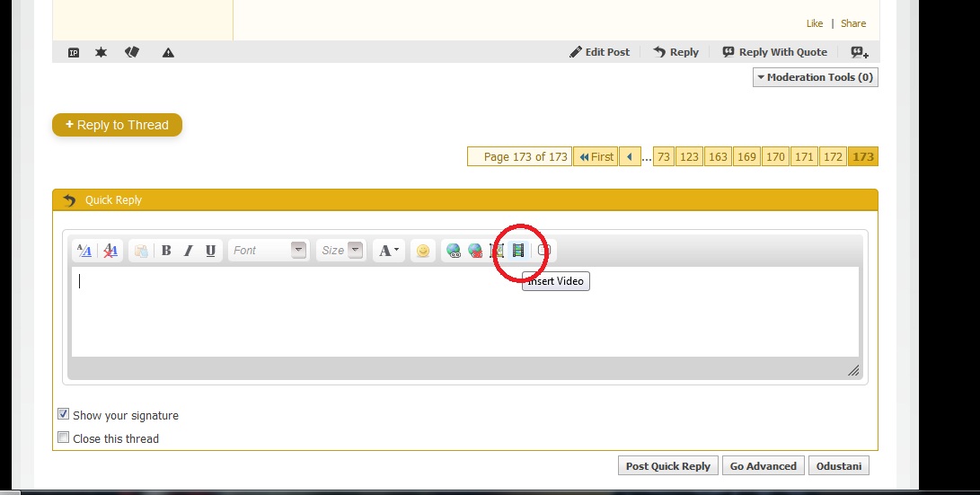Image resolution: width=980 pixels, height=495 pixels.
Task: Toggle underline formatting in the editor
Action: [210, 251]
